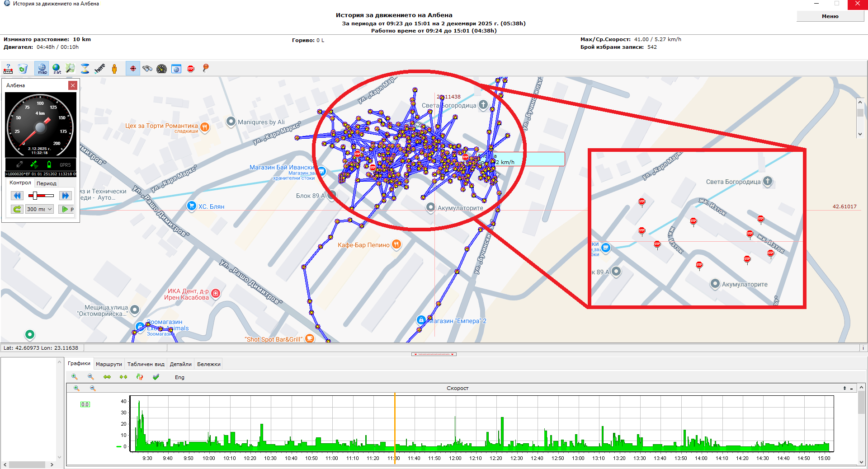This screenshot has width=868, height=469.
Task: Click the ruler distance measurement tool
Action: (x=8, y=69)
